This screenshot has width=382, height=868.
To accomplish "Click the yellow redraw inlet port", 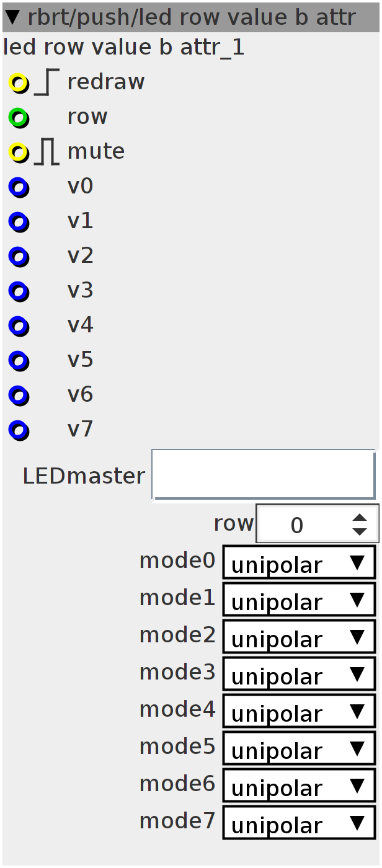I will tap(19, 82).
